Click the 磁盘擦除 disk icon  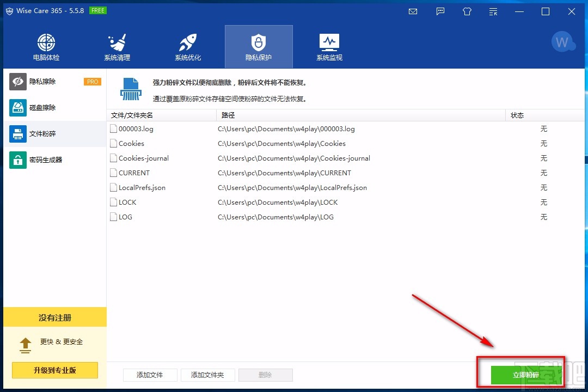click(x=17, y=108)
